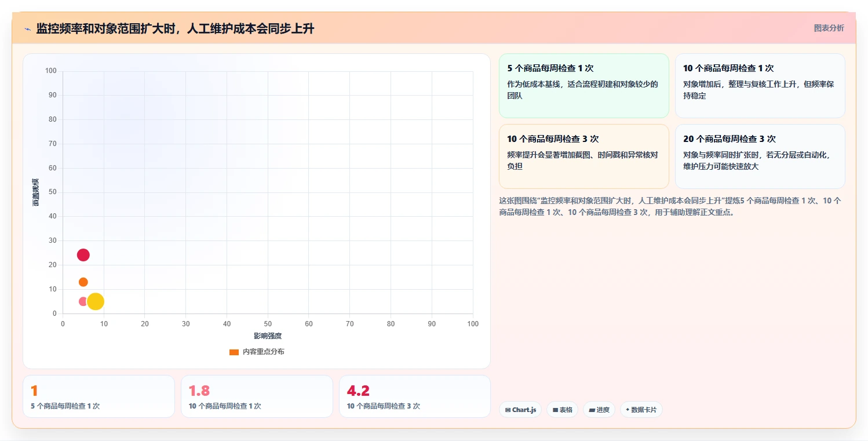This screenshot has height=441, width=868.
Task: Click the stat value 1.8
Action: 199,391
